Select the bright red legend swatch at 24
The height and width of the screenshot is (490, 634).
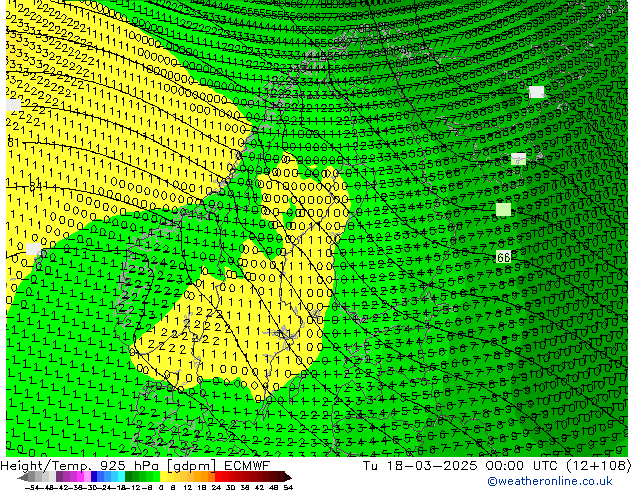click(218, 477)
